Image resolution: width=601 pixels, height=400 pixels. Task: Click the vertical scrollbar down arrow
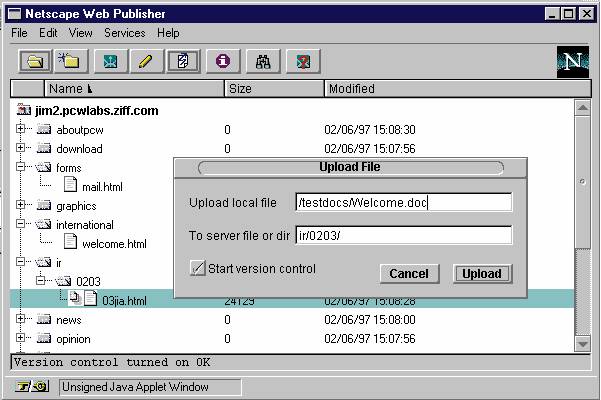click(583, 343)
